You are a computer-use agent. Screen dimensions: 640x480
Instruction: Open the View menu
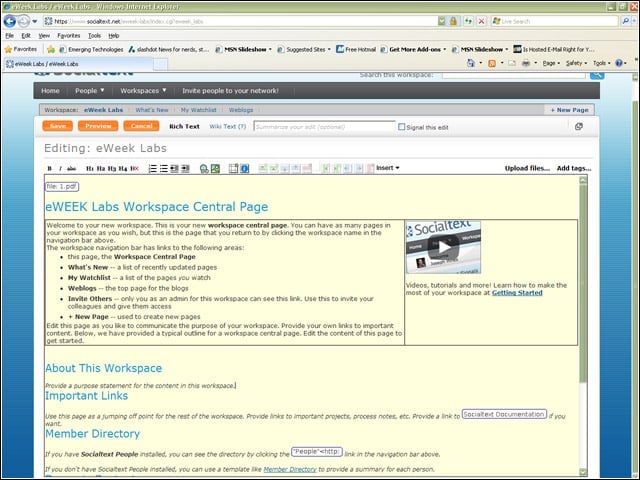pos(44,36)
